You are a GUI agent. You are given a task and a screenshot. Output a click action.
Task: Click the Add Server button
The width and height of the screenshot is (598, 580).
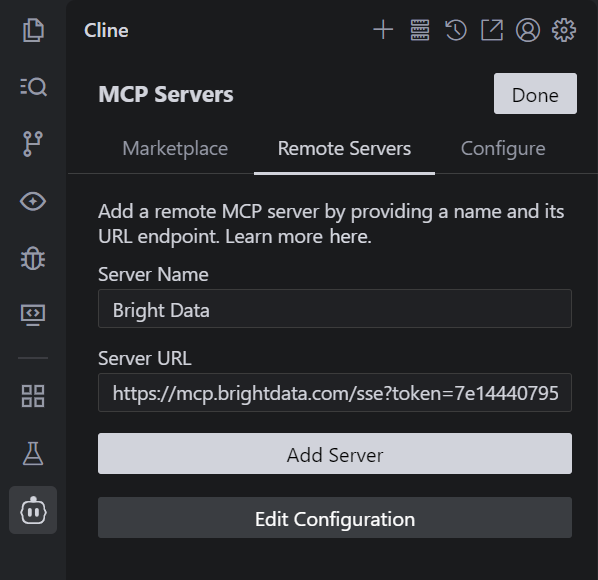(335, 453)
